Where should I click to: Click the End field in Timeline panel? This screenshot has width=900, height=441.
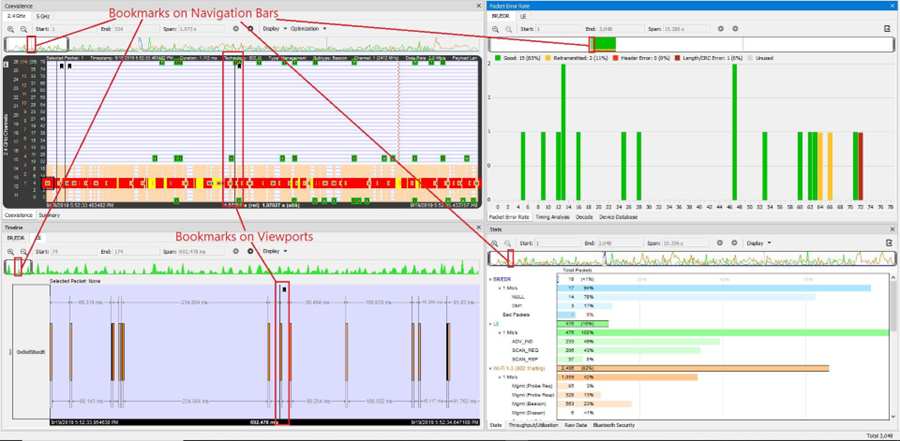[x=137, y=251]
